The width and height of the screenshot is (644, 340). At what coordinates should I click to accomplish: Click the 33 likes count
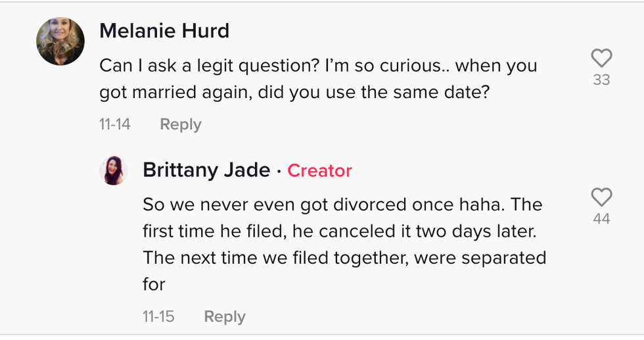tap(601, 80)
